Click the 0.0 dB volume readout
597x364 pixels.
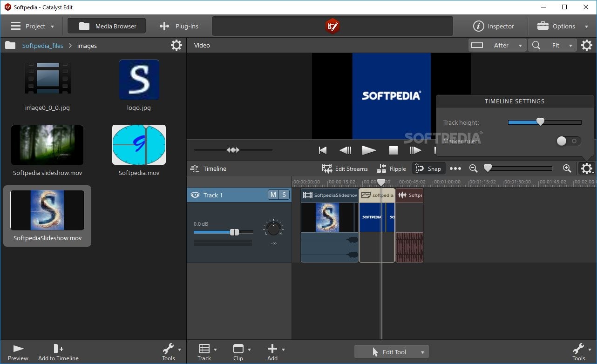coord(201,224)
